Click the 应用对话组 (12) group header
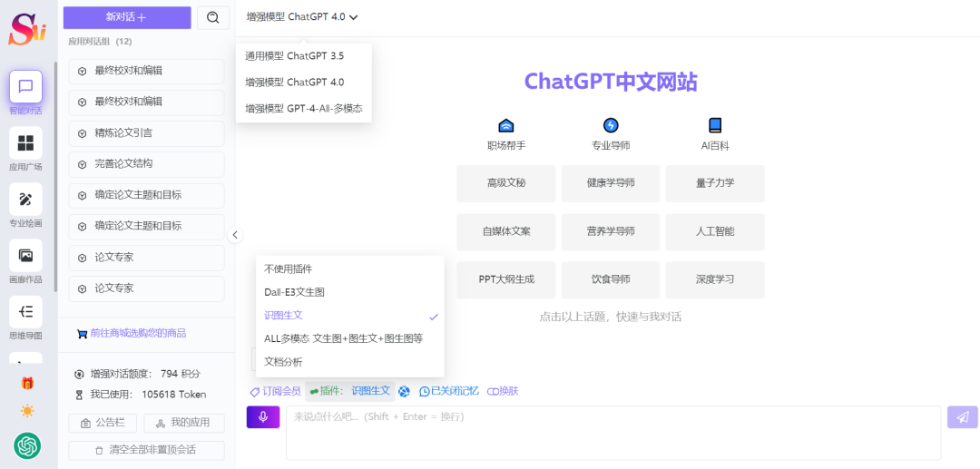The height and width of the screenshot is (469, 980). [x=100, y=42]
